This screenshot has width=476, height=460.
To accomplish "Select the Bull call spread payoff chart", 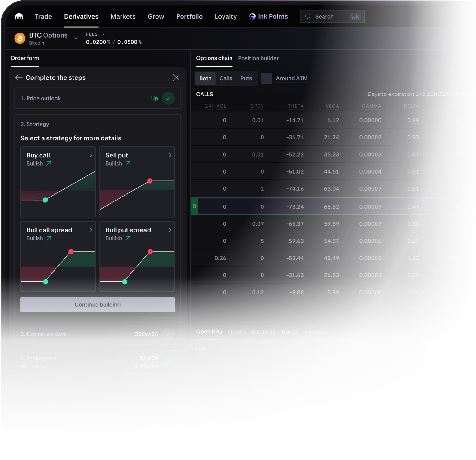I will click(x=58, y=267).
